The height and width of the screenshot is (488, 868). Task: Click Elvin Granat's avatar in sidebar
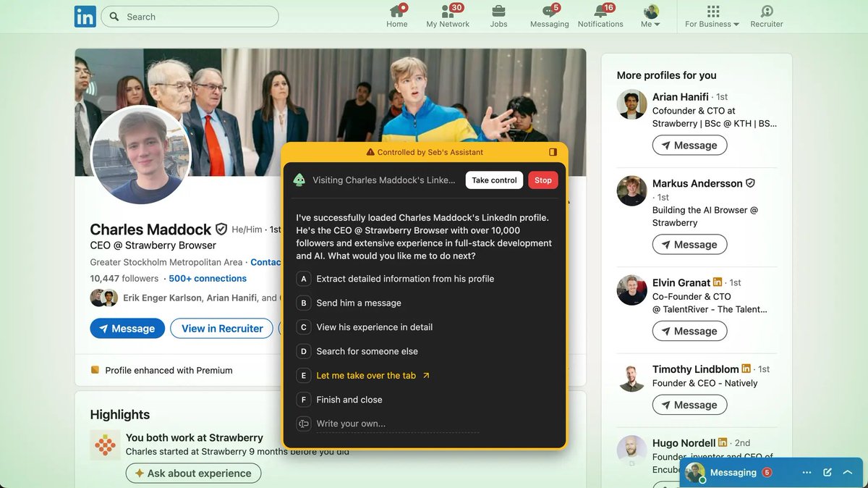coord(631,290)
